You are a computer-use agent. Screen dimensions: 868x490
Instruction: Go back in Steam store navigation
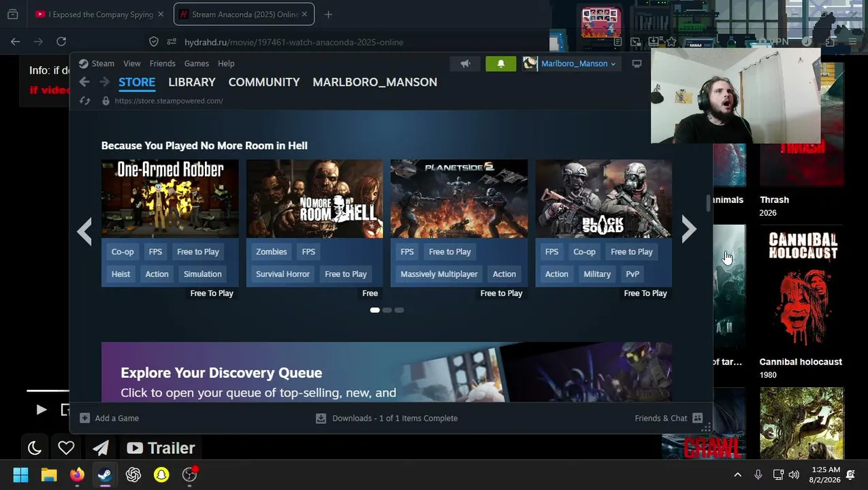[x=84, y=82]
